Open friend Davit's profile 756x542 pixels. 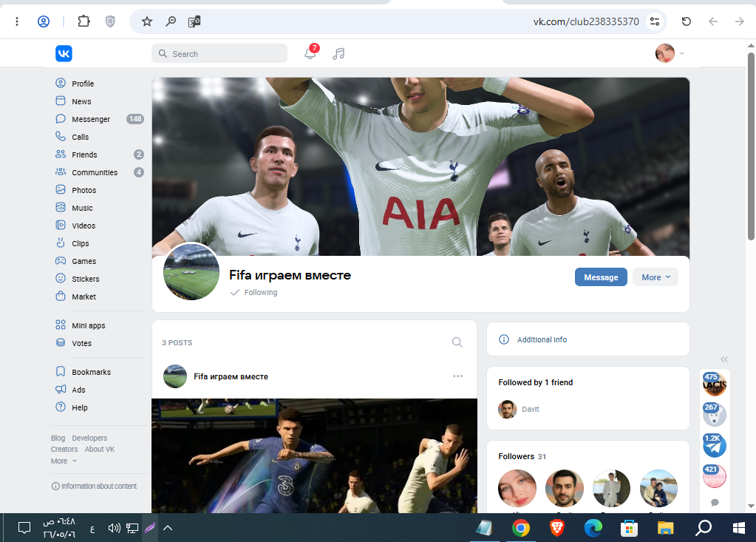pos(519,409)
